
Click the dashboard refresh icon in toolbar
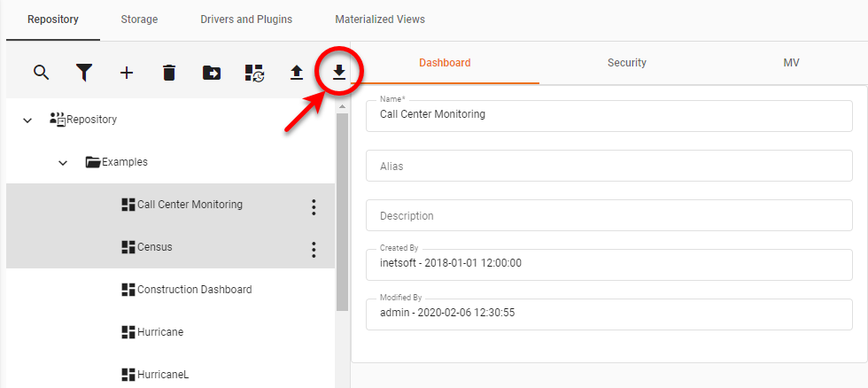point(254,73)
